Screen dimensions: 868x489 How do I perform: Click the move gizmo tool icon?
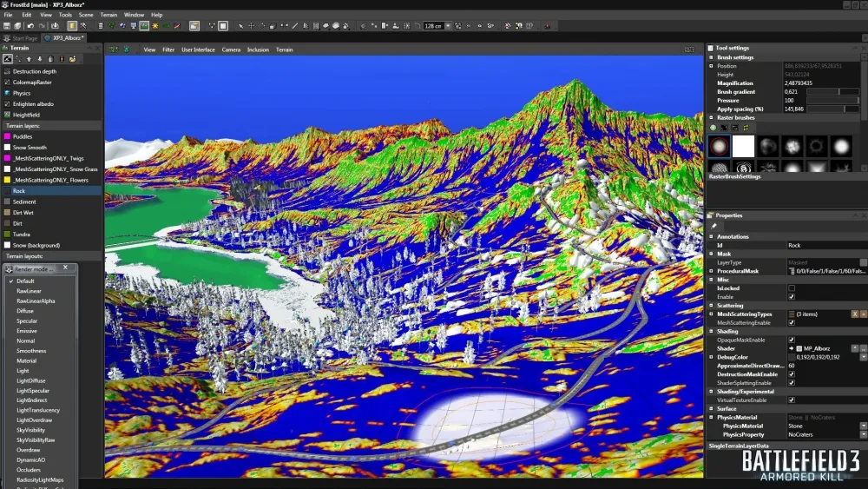[x=251, y=26]
